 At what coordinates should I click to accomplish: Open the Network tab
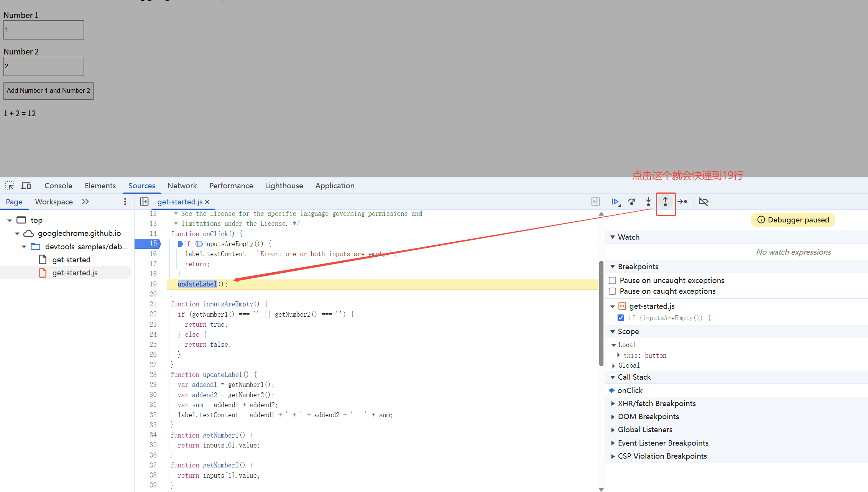(x=182, y=186)
